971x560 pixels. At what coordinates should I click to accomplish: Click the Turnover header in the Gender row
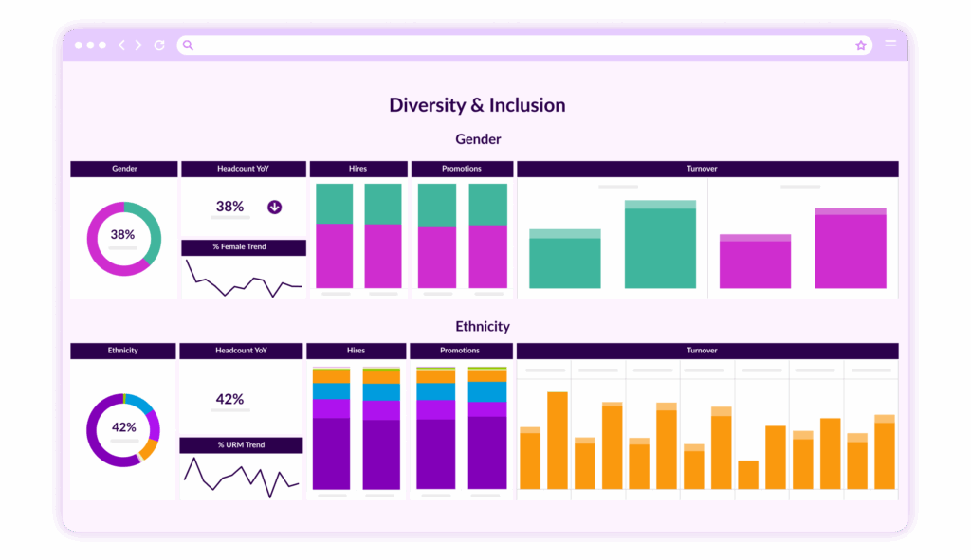coord(702,169)
